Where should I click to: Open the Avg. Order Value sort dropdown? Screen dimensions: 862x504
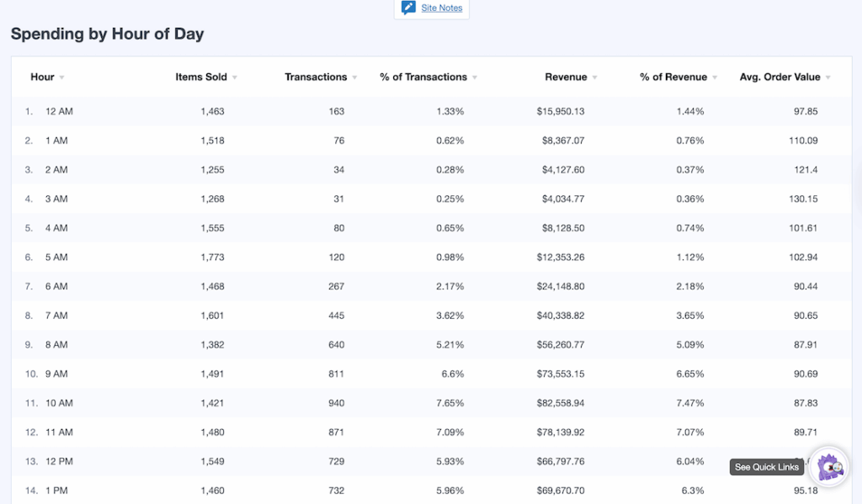point(829,77)
